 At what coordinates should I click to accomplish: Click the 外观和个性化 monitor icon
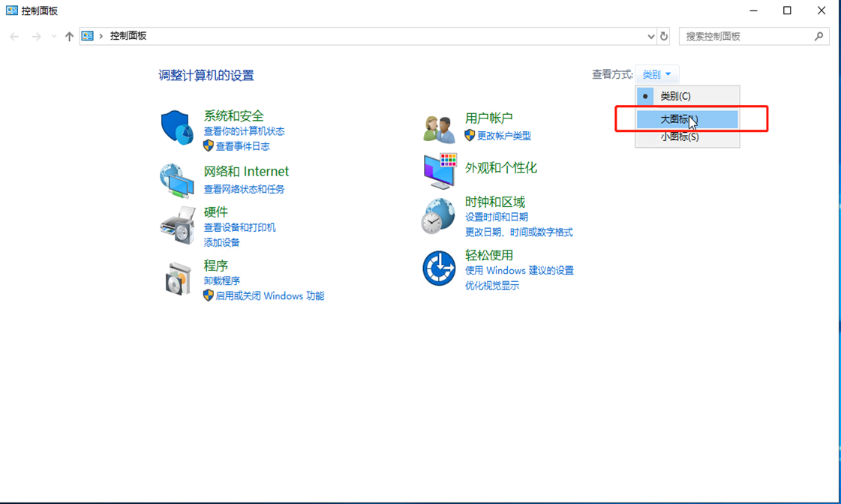click(x=439, y=171)
